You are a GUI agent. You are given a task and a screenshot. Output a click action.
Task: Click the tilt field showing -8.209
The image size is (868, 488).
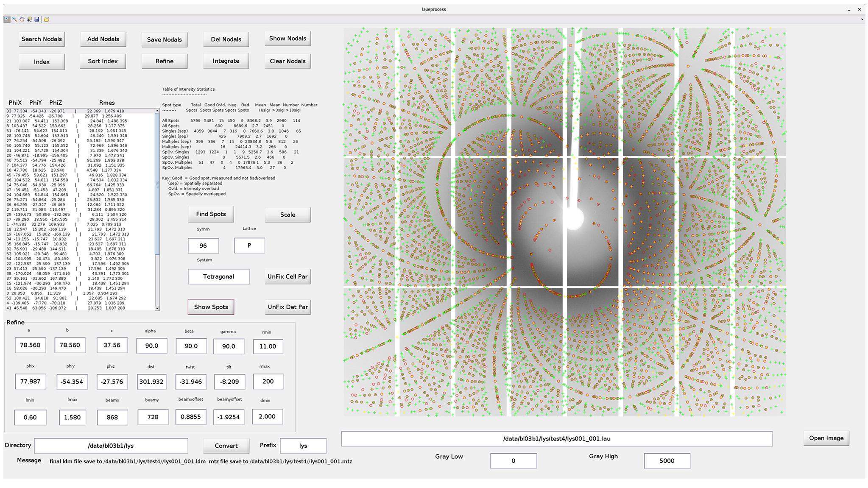[x=229, y=382]
